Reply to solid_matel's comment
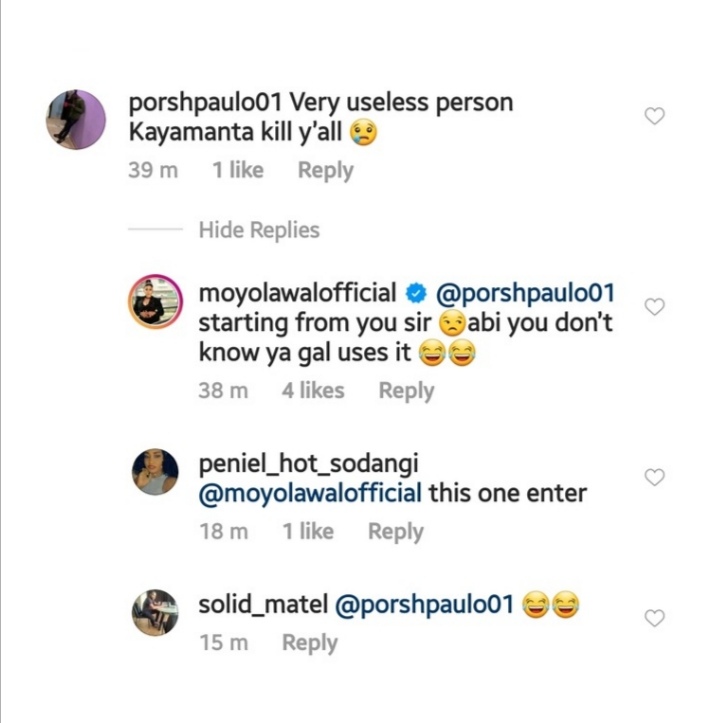 [x=309, y=643]
